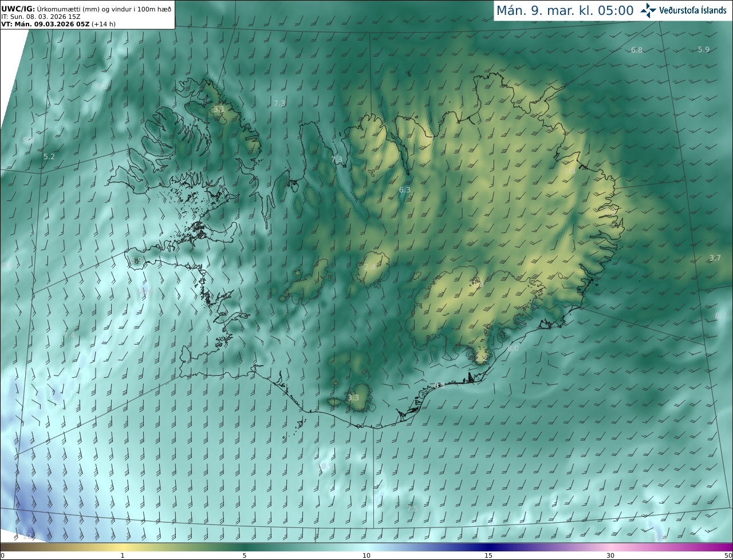This screenshot has height=560, width=733.
Task: Click the Veðurstofa Íslands logo icon
Action: tap(648, 10)
